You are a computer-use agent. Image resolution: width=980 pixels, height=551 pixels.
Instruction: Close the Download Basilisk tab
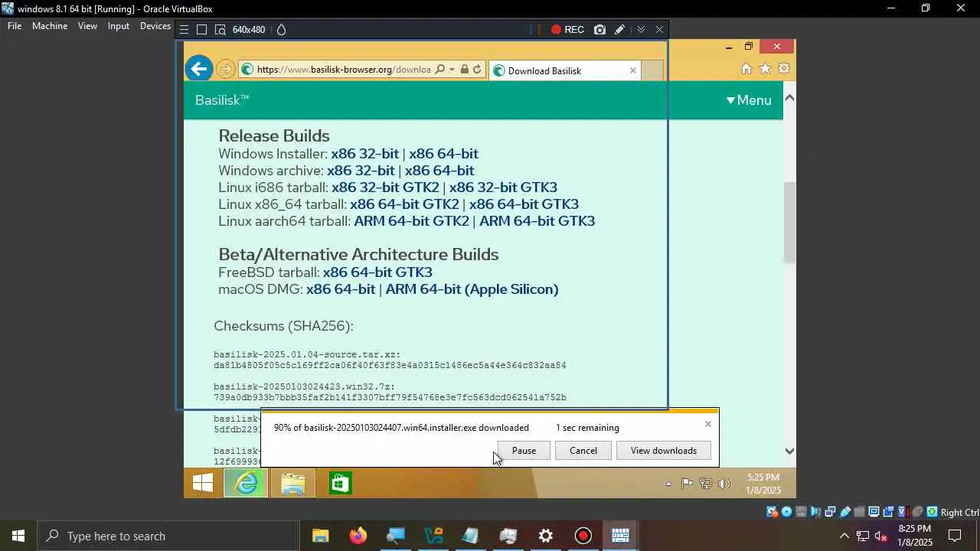coord(632,70)
